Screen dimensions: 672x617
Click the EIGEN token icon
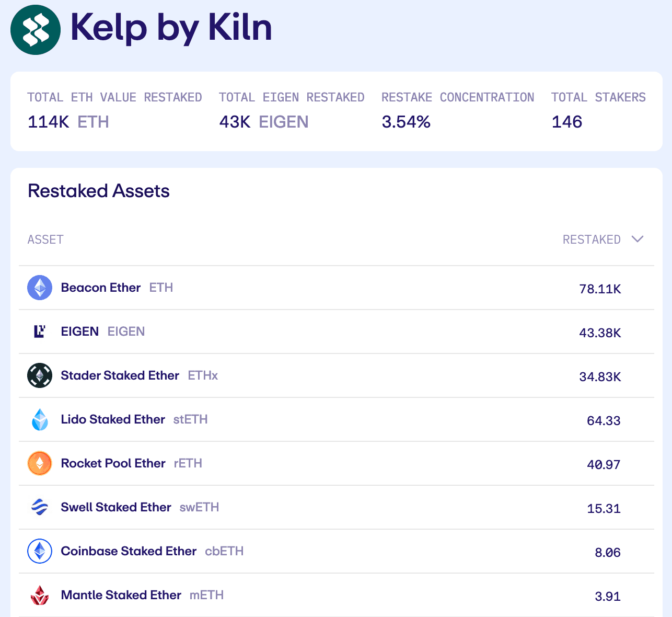coord(40,332)
